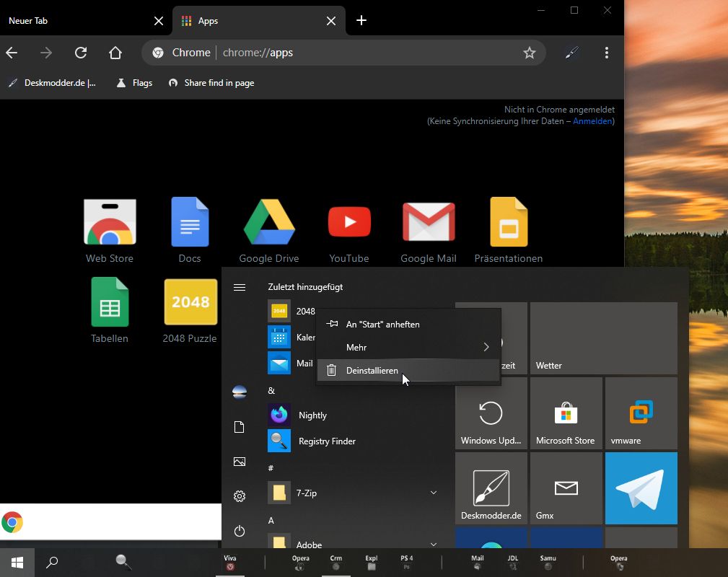
Task: Click the Anmelden sign-in link
Action: click(592, 121)
